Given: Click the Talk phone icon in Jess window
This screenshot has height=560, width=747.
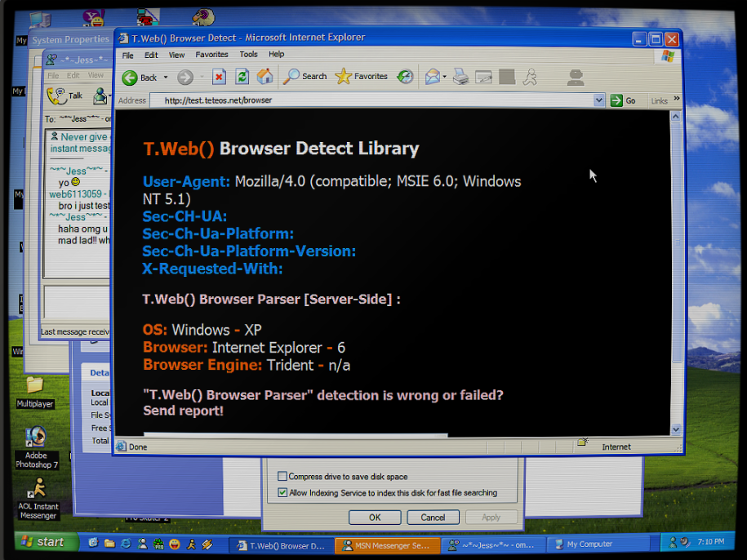Looking at the screenshot, I should click(x=65, y=96).
